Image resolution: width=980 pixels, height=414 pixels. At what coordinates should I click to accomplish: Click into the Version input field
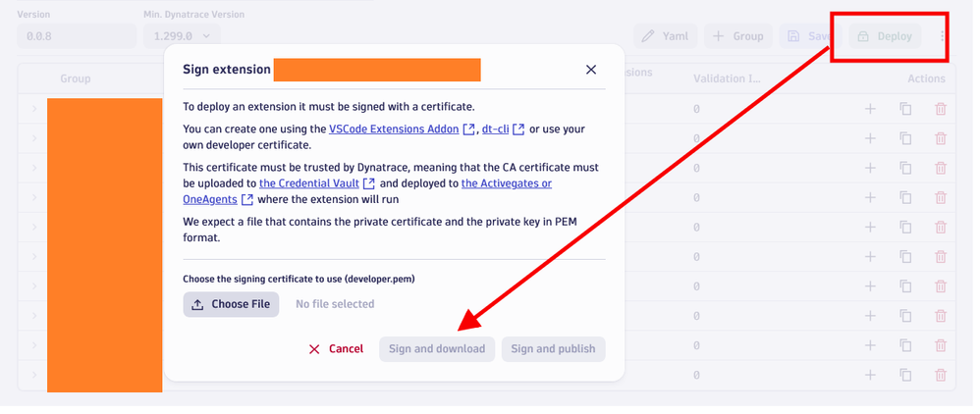[77, 36]
